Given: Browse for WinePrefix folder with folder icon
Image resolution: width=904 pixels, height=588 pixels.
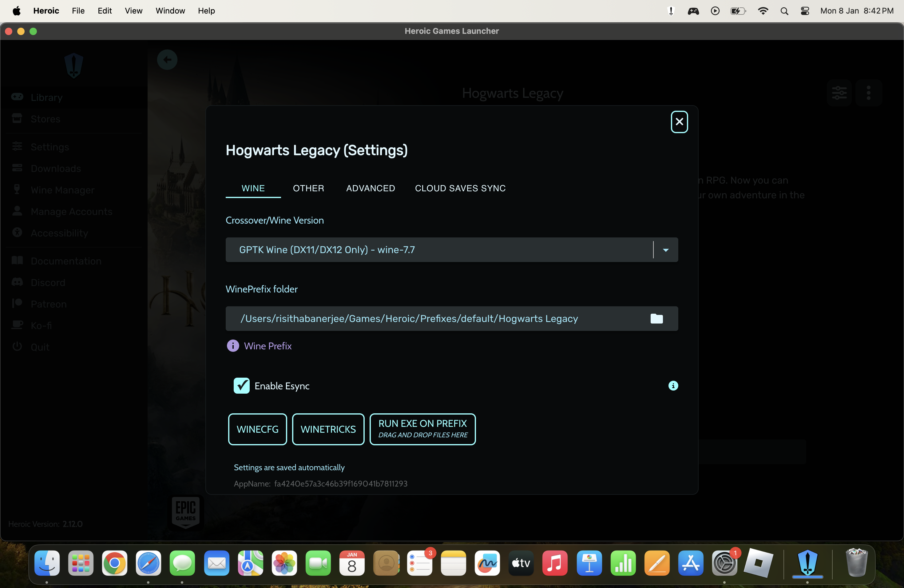Looking at the screenshot, I should tap(656, 319).
